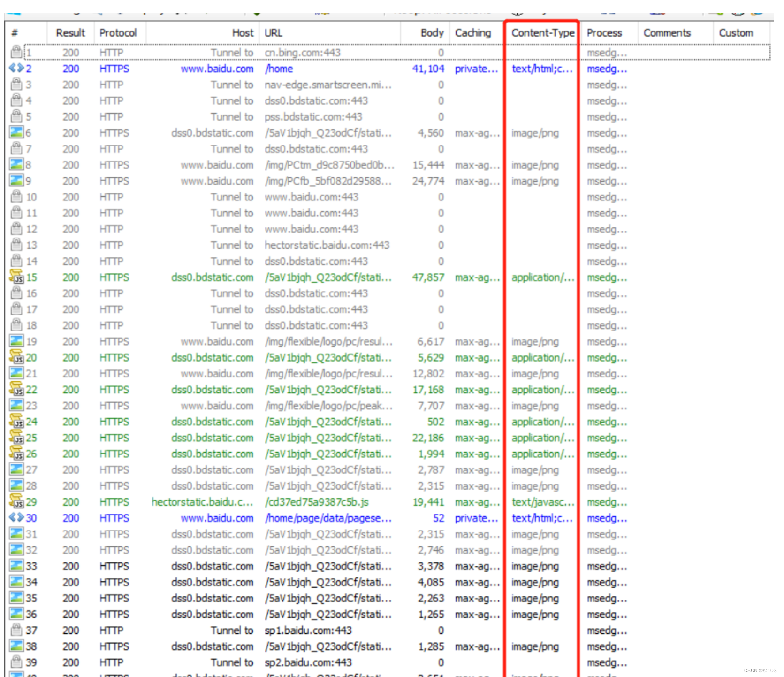
Task: Click the JS script icon of session 15
Action: click(16, 277)
